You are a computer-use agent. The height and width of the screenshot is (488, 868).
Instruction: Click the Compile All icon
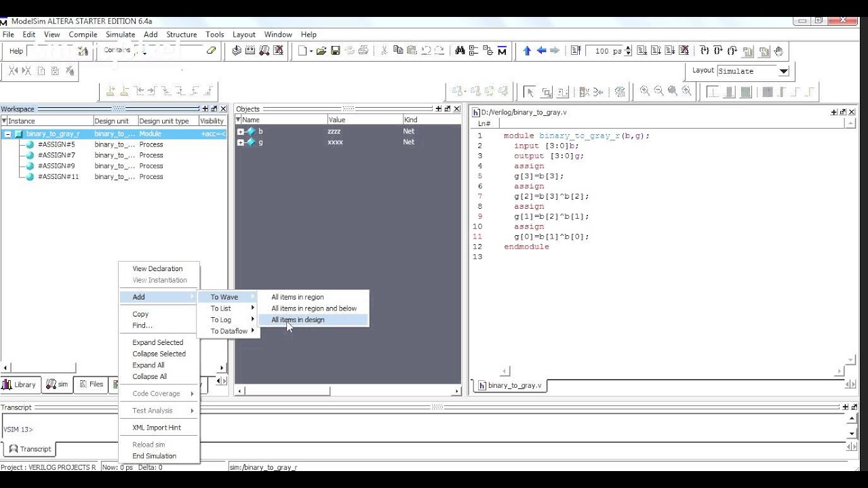pyautogui.click(x=250, y=51)
